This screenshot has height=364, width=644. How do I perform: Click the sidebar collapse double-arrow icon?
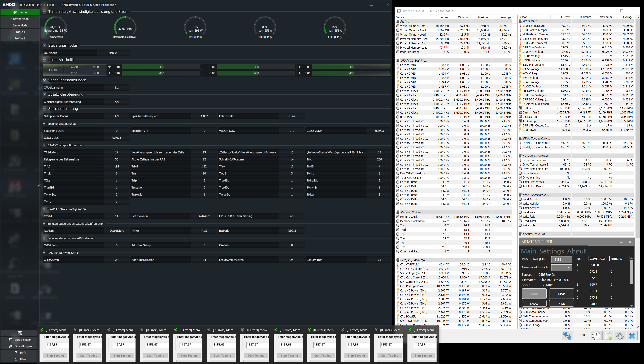coord(40,186)
